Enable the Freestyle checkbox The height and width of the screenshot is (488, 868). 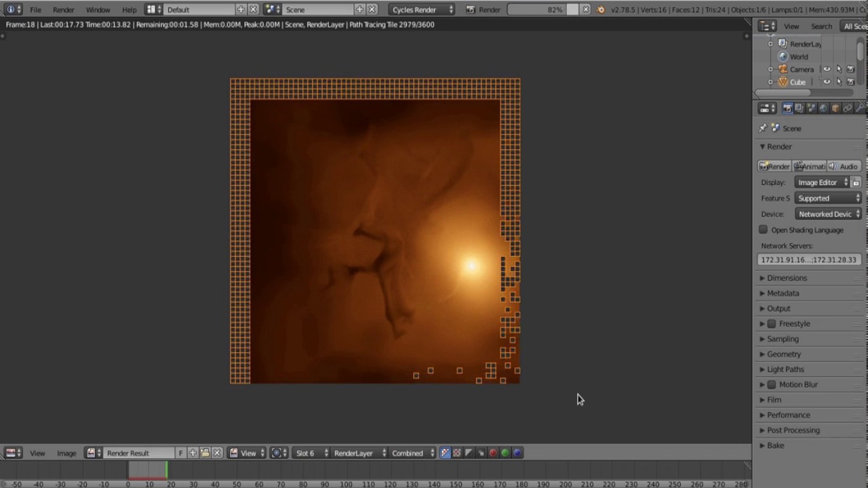pyautogui.click(x=772, y=324)
